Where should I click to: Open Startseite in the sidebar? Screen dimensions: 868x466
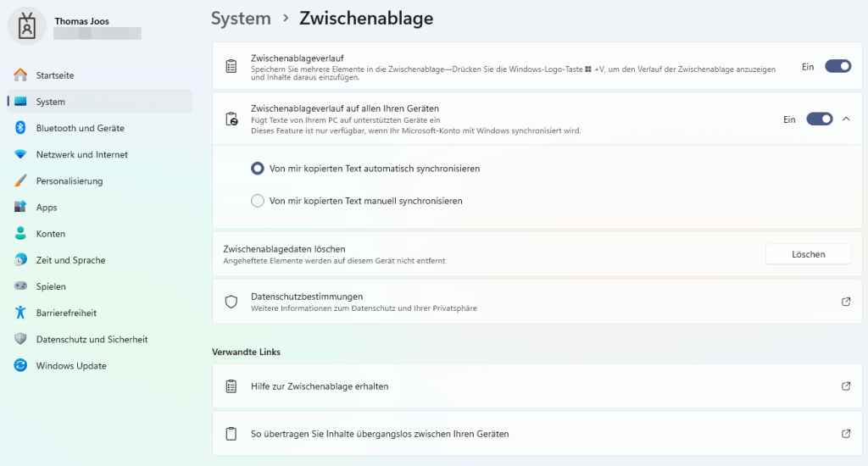100,75
